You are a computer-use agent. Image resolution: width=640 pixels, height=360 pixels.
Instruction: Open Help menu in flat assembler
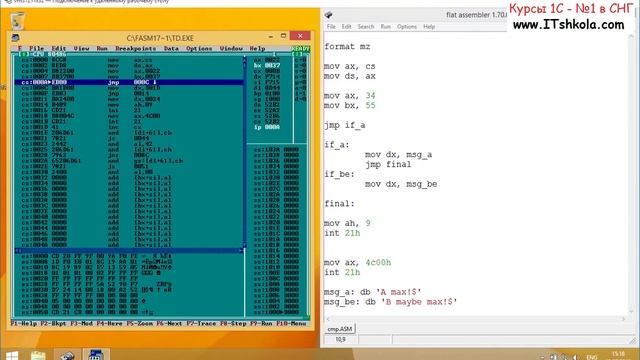(429, 27)
